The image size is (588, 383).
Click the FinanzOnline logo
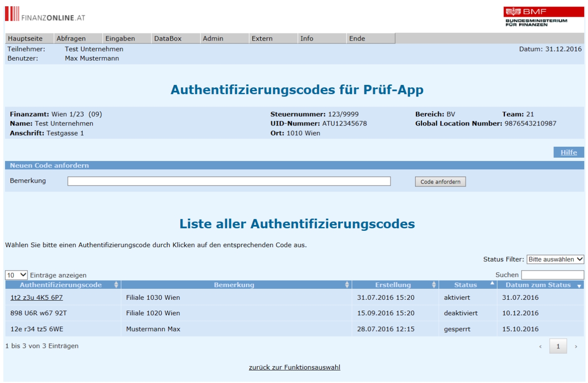tap(45, 14)
